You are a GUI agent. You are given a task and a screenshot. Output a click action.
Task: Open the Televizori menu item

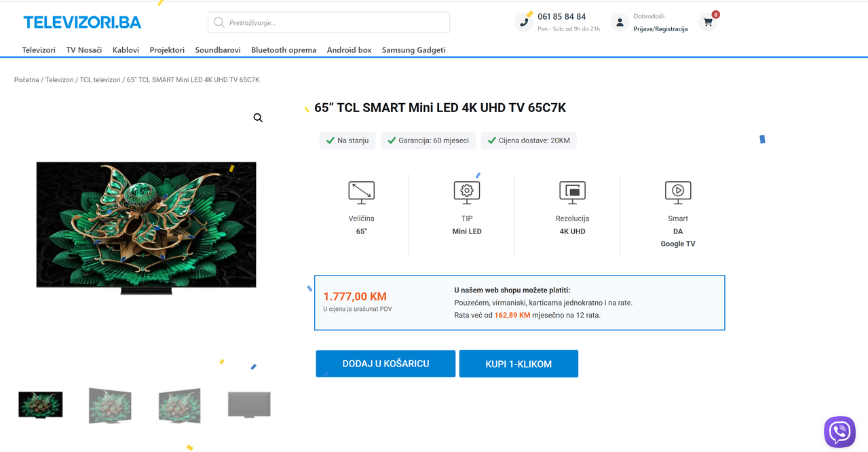coord(39,50)
